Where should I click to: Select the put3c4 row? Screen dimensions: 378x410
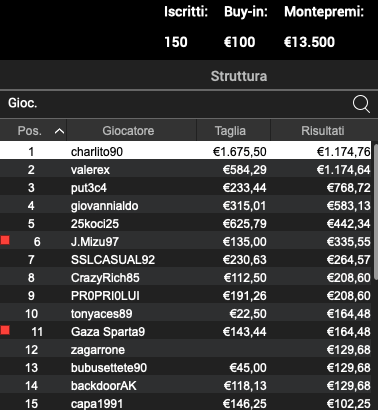186,188
